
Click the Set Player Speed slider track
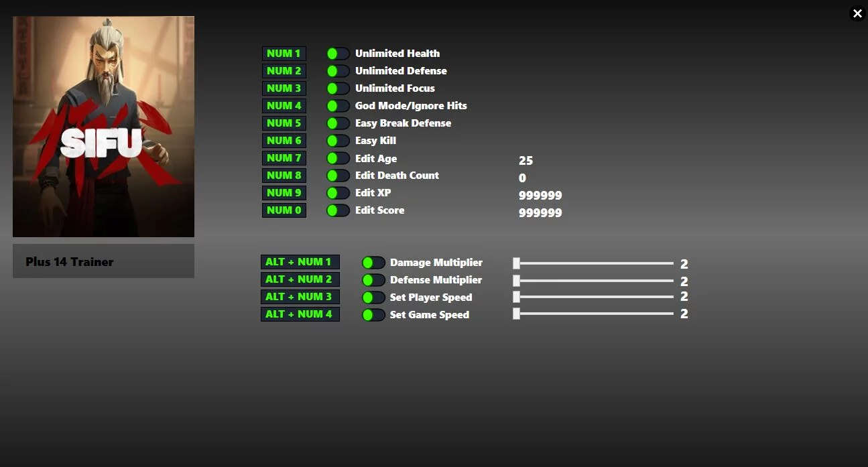593,296
